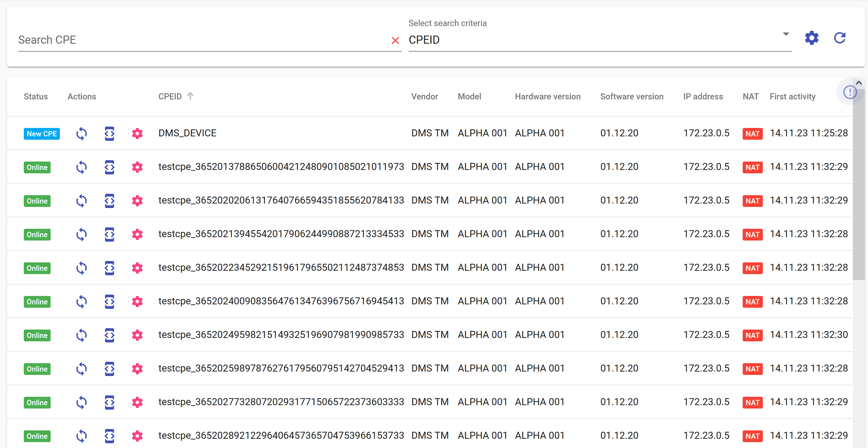The image size is (868, 448).
Task: Sort by First activity column header
Action: point(792,97)
